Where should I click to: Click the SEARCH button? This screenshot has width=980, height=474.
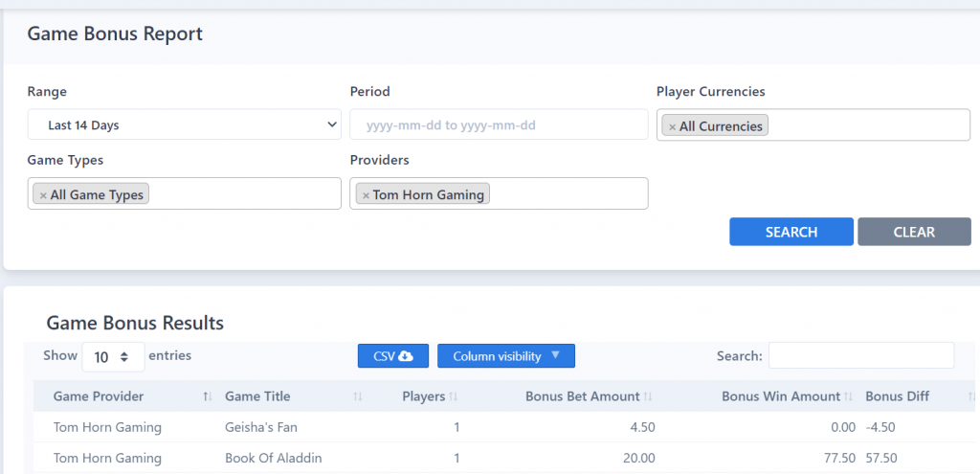[791, 232]
